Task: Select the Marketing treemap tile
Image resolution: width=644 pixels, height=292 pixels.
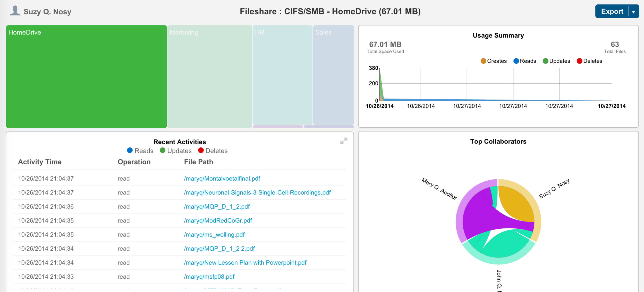Action: (210, 76)
